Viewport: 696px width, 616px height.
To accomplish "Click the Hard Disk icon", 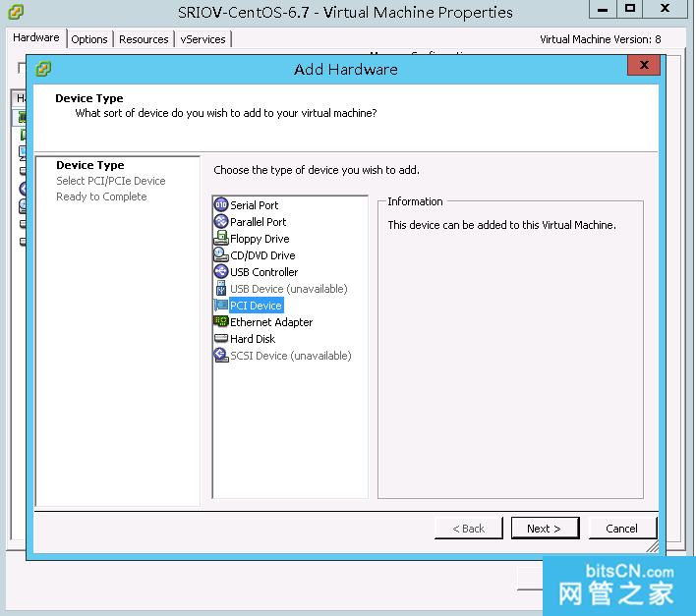I will (221, 338).
